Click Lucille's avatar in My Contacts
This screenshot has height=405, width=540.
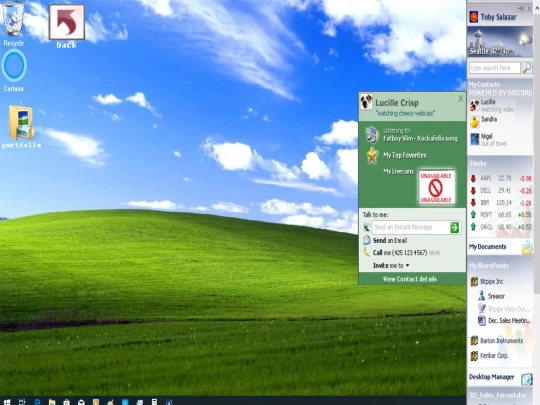475,105
